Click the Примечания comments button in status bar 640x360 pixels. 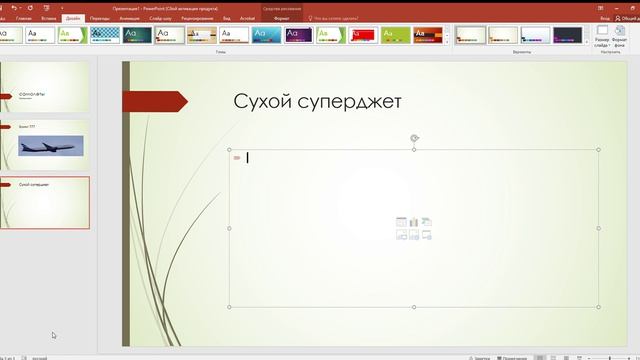coord(512,358)
